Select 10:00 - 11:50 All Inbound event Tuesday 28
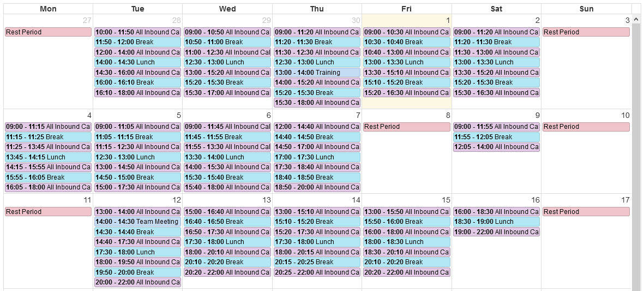Screen dimensions: 644x291 click(137, 32)
